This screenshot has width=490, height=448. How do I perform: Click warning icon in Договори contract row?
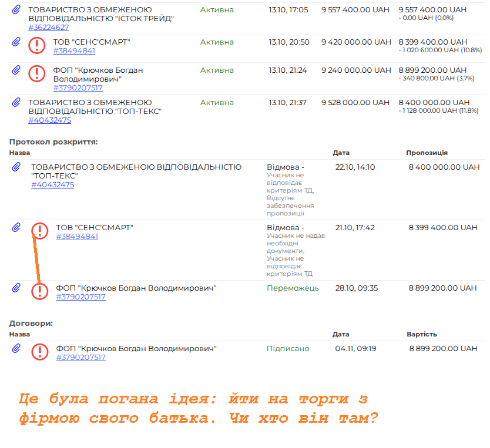click(x=39, y=352)
